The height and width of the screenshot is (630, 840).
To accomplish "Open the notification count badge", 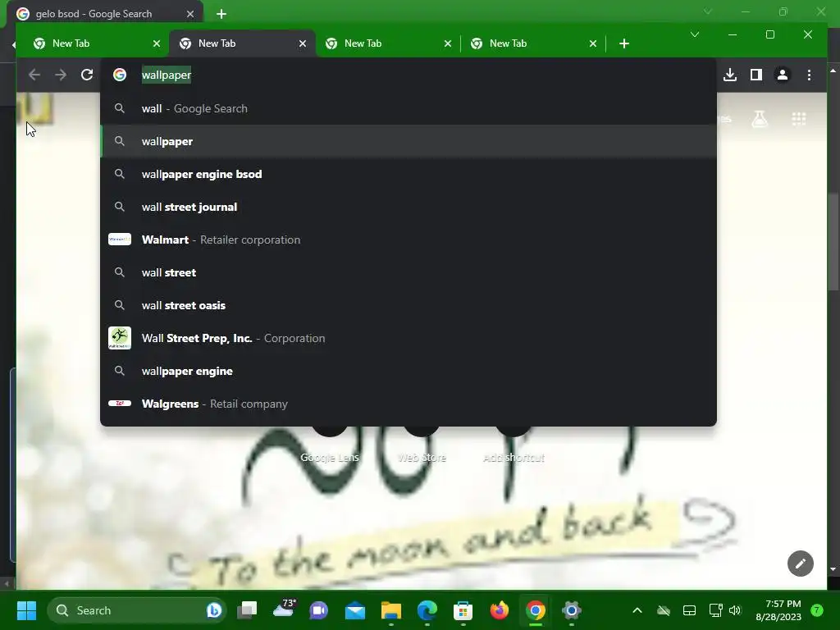I will pyautogui.click(x=817, y=610).
